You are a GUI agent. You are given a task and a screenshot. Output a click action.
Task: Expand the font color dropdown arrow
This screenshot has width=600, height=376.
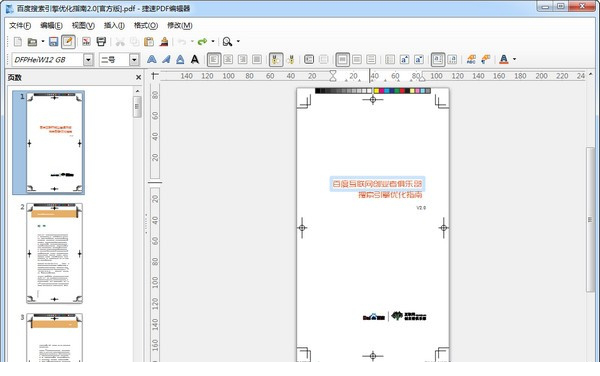click(514, 59)
